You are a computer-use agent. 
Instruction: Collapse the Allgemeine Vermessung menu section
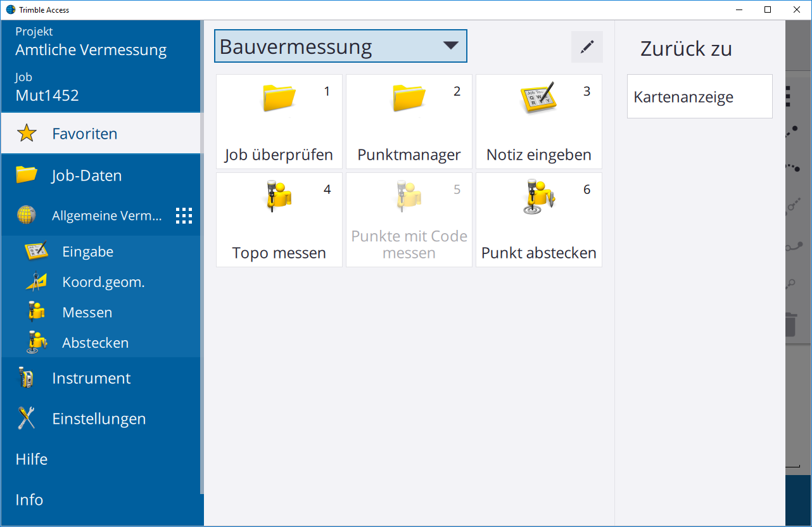coord(106,216)
